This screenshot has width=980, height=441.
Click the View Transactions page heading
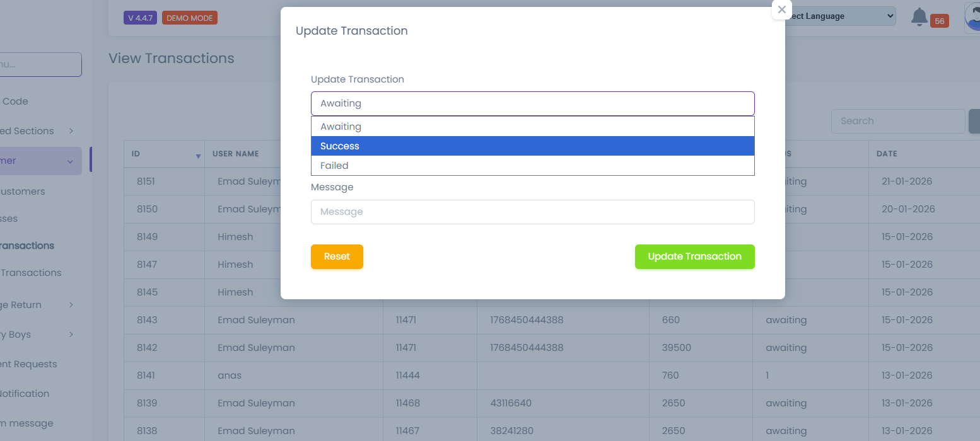point(172,59)
